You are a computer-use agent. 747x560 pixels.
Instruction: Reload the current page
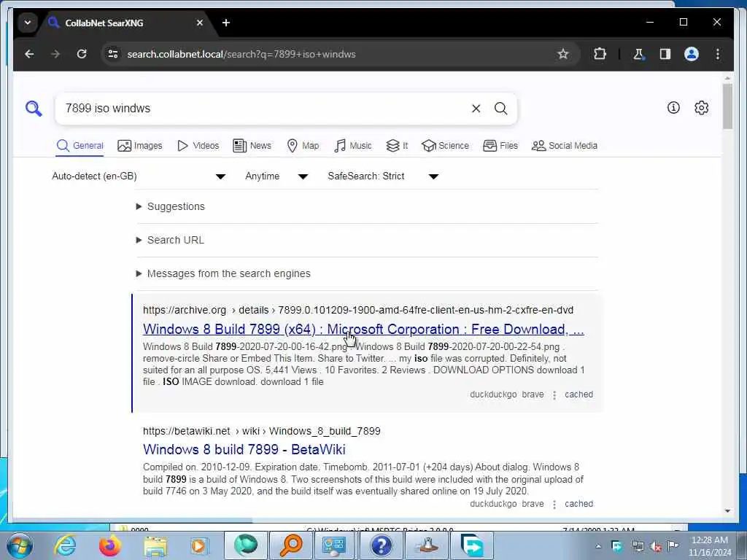[x=82, y=54]
